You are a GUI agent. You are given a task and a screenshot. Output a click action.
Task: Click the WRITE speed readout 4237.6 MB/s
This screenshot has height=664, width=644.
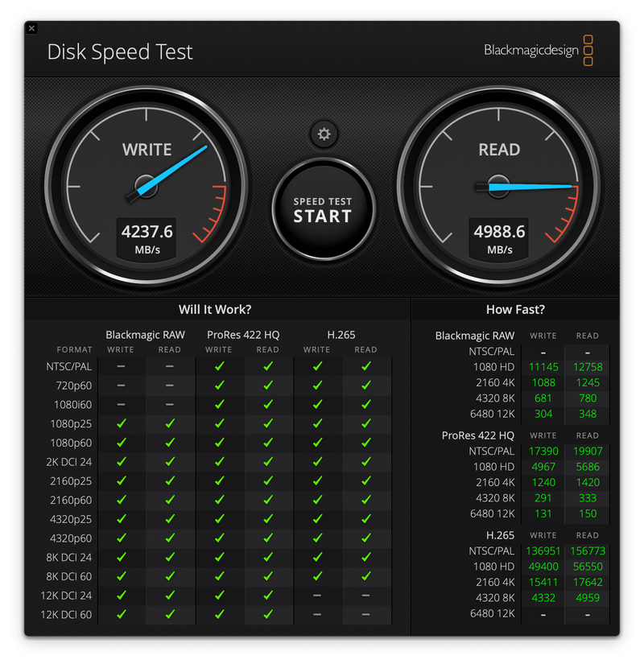tap(147, 239)
